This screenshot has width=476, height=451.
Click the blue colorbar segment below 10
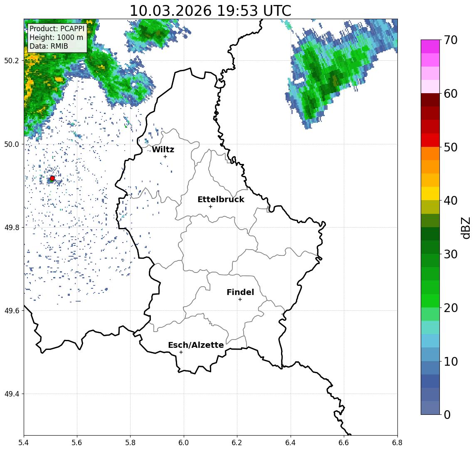tap(430, 367)
